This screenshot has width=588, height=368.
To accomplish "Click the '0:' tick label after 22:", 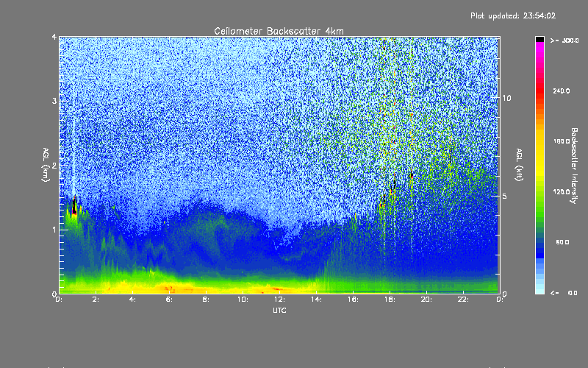I will tap(500, 300).
